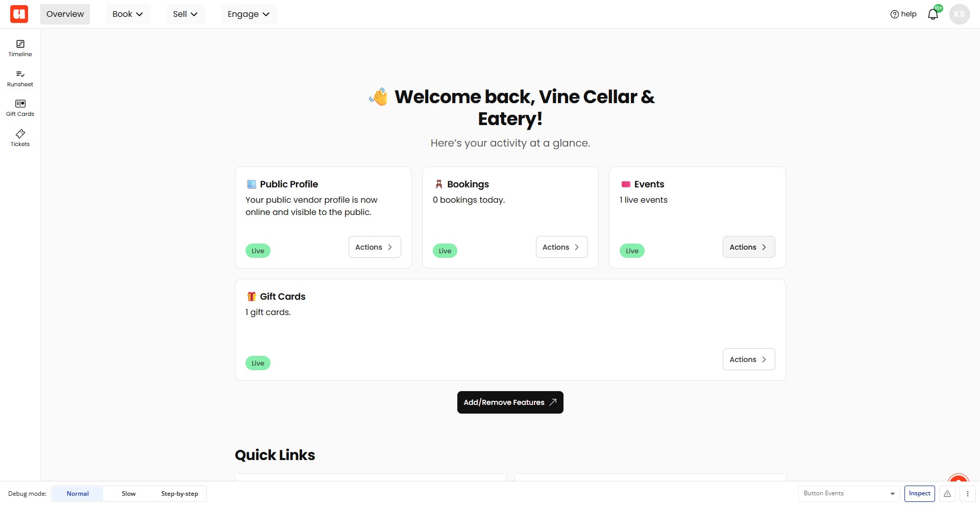The width and height of the screenshot is (980, 506).
Task: Open the Button Events dropdown
Action: [x=849, y=494]
